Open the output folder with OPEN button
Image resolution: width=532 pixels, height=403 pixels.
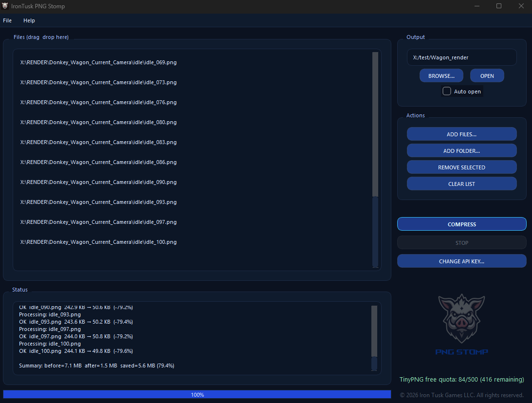pyautogui.click(x=487, y=75)
